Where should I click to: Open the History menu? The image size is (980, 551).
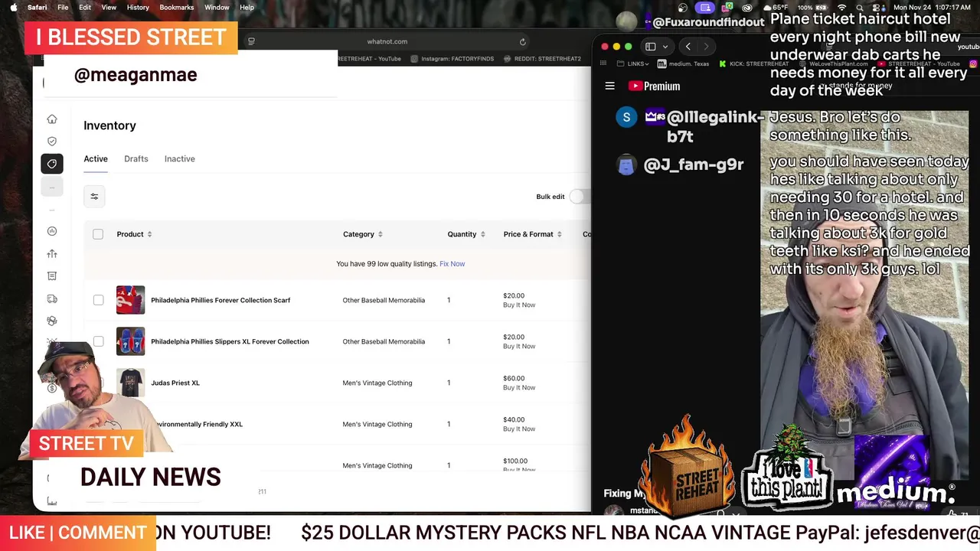pos(138,8)
